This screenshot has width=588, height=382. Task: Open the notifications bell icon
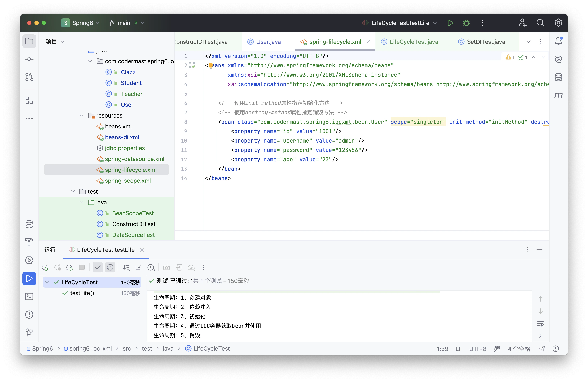[x=558, y=41]
